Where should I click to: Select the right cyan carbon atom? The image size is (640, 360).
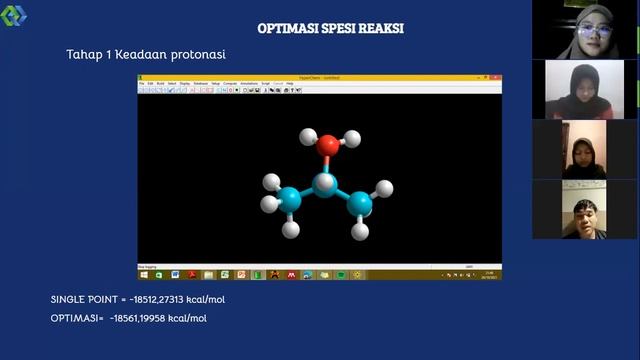pos(360,204)
